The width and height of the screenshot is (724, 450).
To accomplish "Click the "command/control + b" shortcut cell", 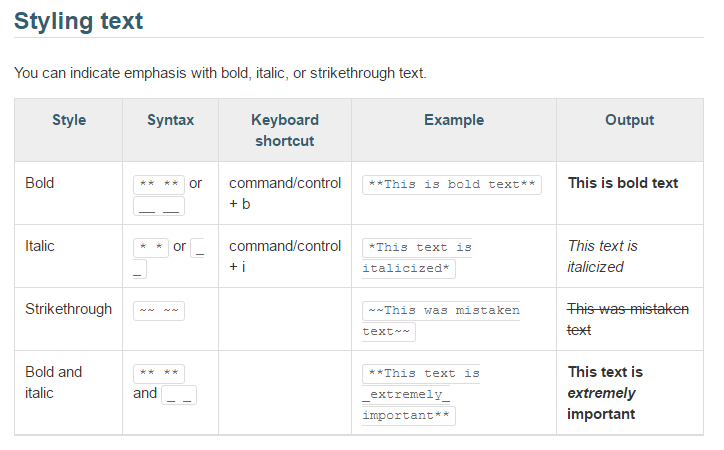I will pos(284,194).
